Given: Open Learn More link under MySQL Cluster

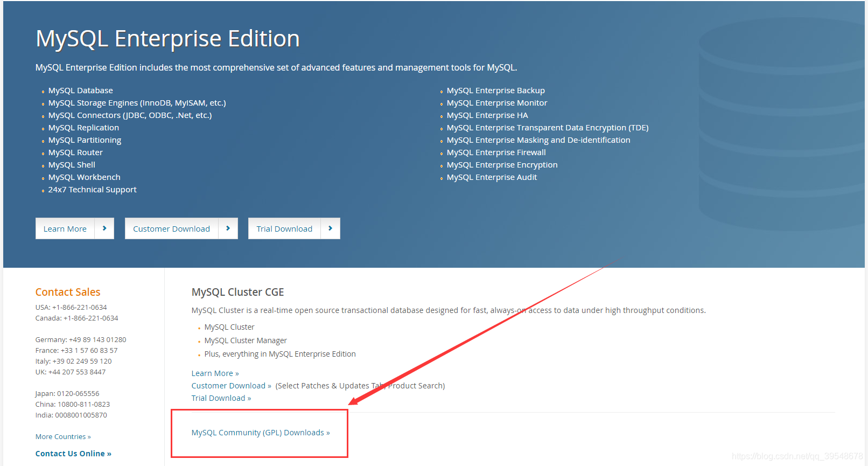Looking at the screenshot, I should click(x=215, y=373).
